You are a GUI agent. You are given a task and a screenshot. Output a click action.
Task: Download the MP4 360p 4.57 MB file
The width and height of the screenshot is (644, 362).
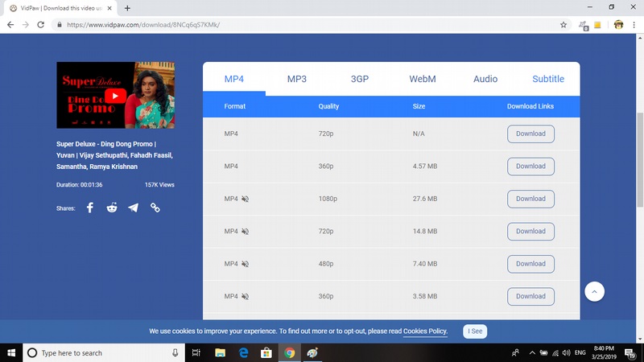coord(530,167)
